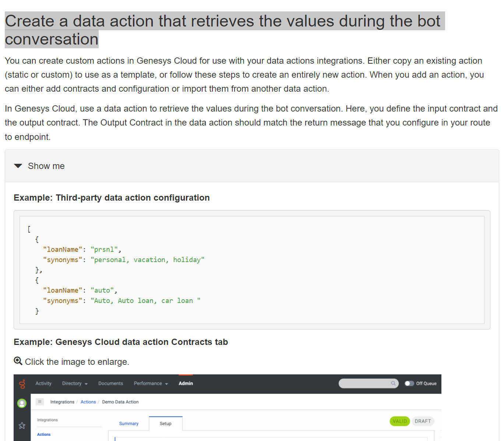Screen dimensions: 504x441
Task: Click the green user avatar icon
Action: point(22,403)
